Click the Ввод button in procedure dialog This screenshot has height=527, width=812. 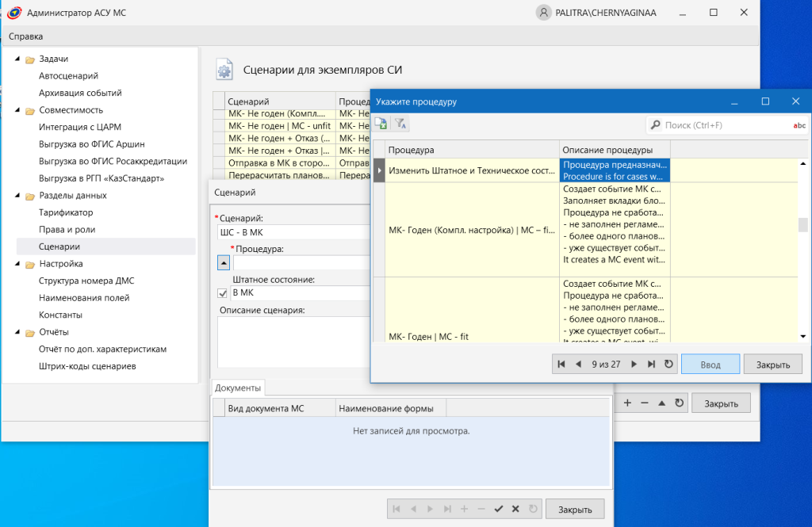710,365
